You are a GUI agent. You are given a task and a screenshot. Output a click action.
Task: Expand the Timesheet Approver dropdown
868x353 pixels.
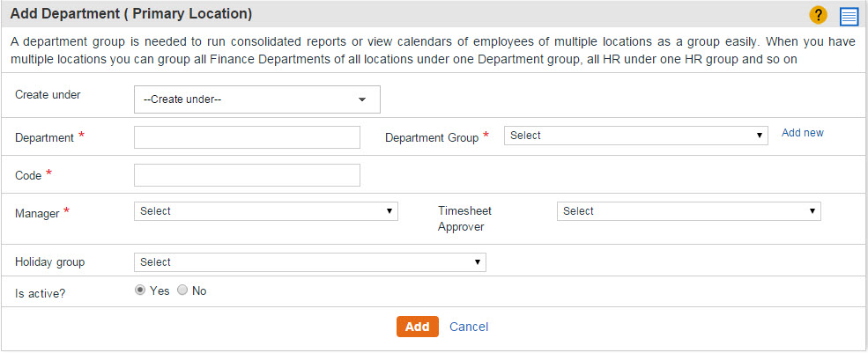pos(688,211)
